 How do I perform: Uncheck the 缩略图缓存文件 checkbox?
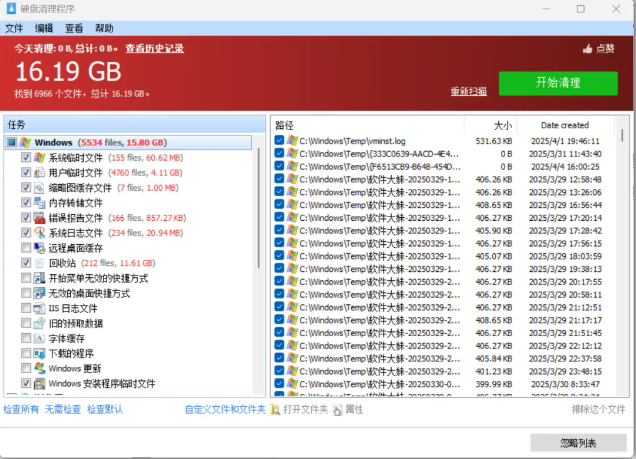click(x=26, y=187)
